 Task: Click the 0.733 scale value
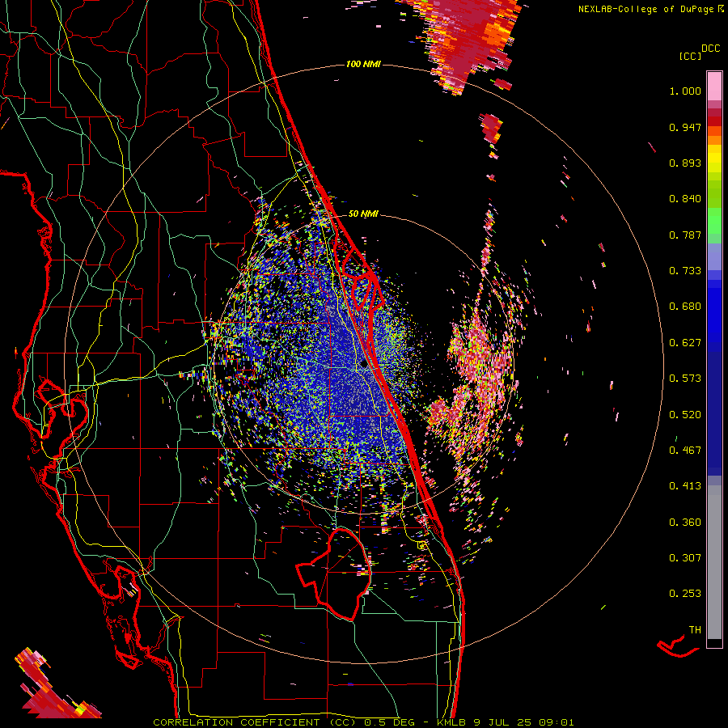click(x=685, y=271)
